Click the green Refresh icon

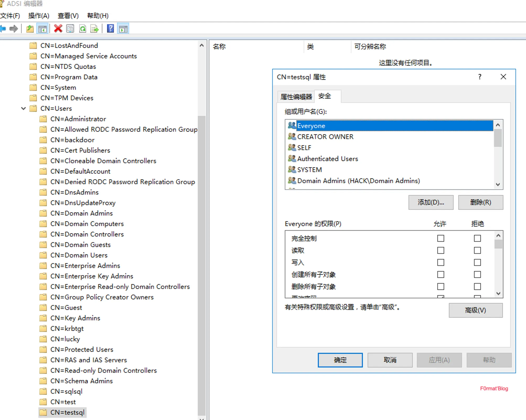coord(83,29)
